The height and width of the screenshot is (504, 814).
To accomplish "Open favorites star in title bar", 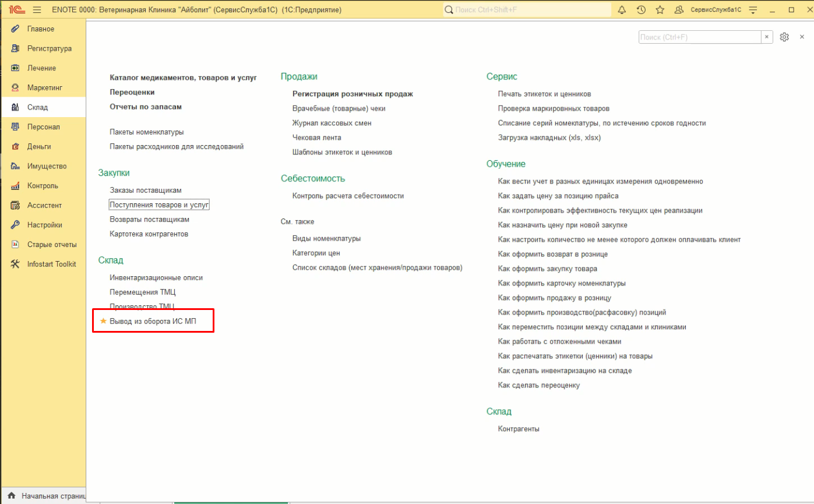I will pyautogui.click(x=660, y=10).
